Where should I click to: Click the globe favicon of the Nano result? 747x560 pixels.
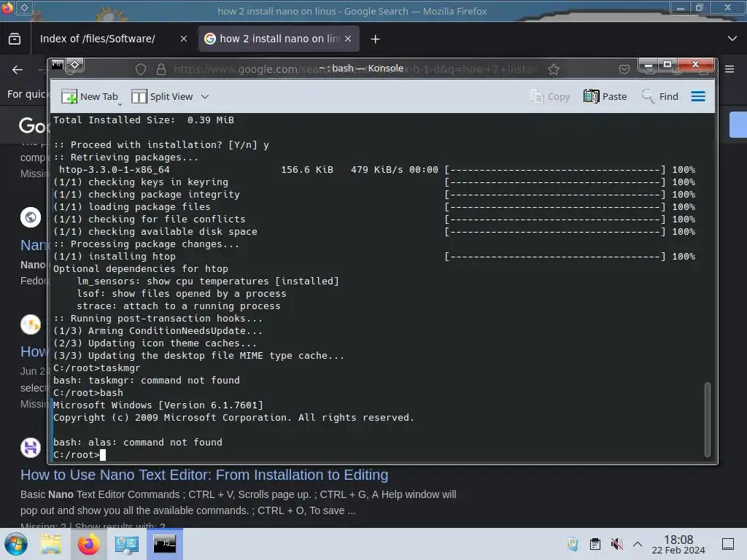[31, 217]
